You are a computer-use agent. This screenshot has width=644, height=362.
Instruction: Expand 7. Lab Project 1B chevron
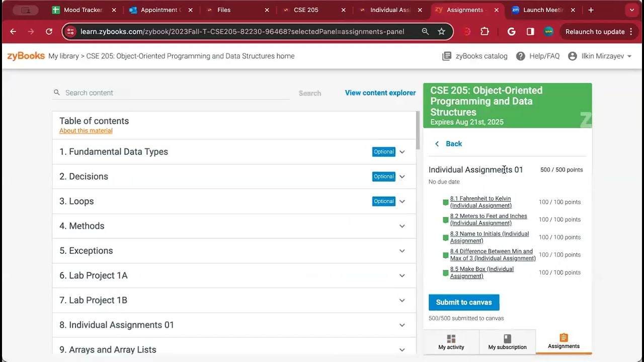click(402, 300)
